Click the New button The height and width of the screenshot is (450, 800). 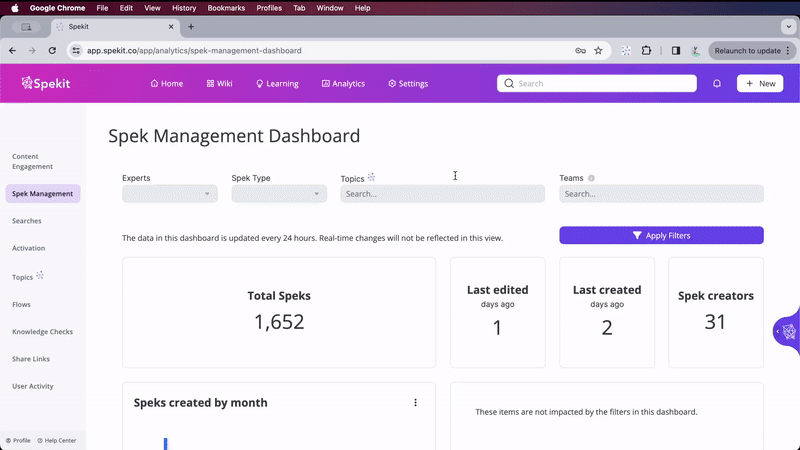(x=760, y=83)
